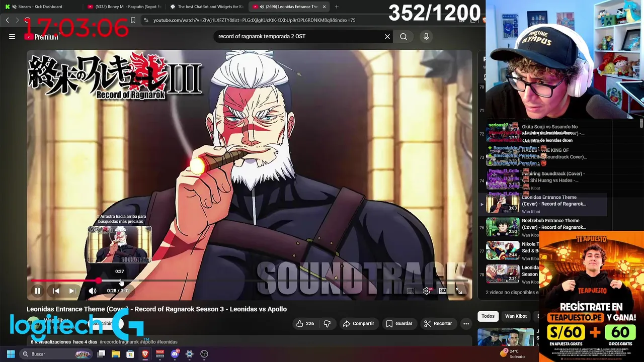The image size is (644, 362).
Task: Click the TEAPUESTO.PE advertisement banner
Action: [591, 297]
